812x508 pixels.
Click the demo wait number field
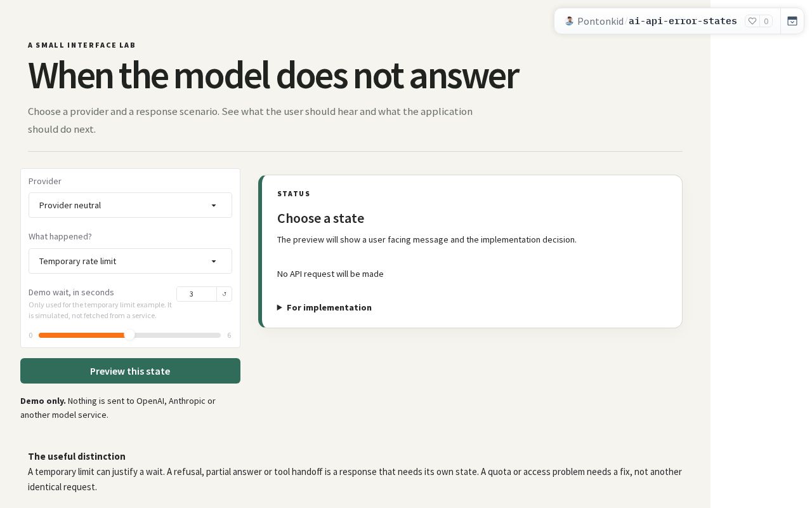point(197,294)
